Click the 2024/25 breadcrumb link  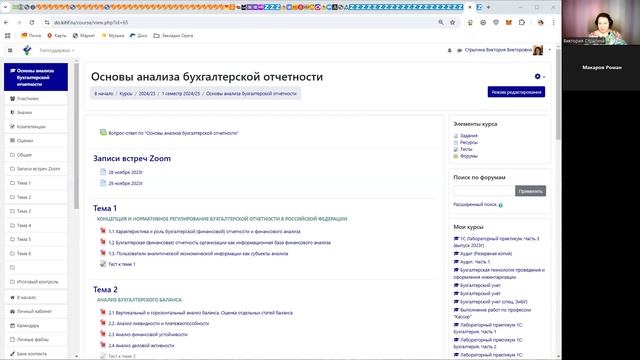[x=147, y=93]
